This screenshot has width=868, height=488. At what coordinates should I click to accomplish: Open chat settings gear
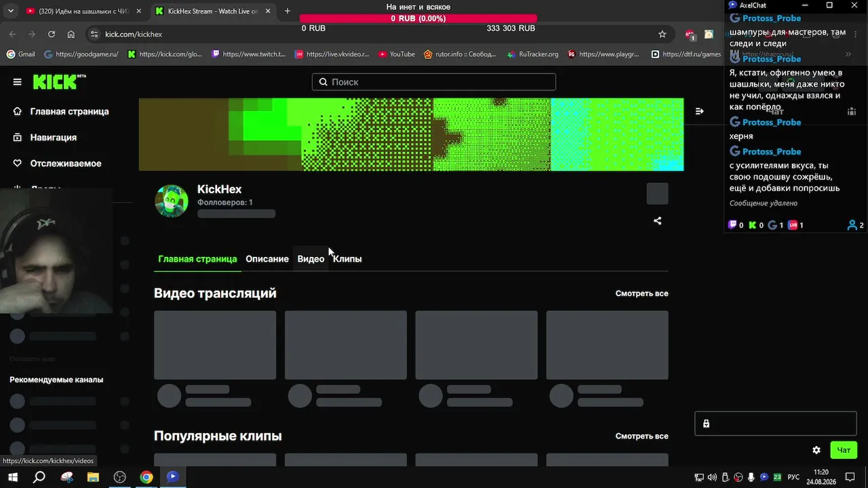coord(816,450)
